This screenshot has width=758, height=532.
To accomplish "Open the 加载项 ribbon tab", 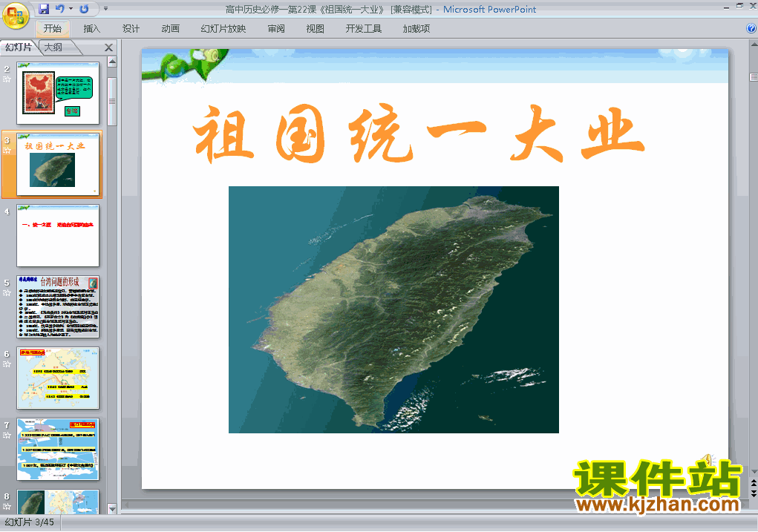I will point(416,28).
